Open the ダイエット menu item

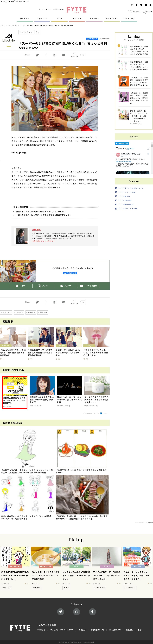tap(24, 19)
